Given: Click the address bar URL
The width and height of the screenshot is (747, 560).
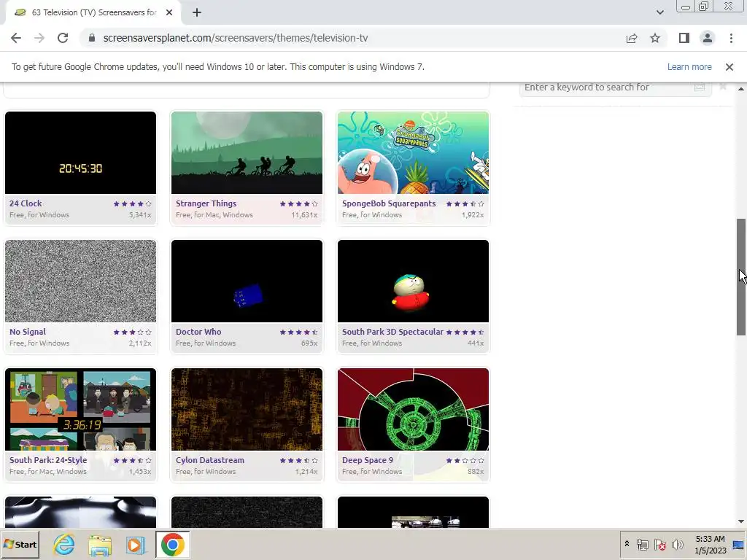Looking at the screenshot, I should [x=236, y=38].
